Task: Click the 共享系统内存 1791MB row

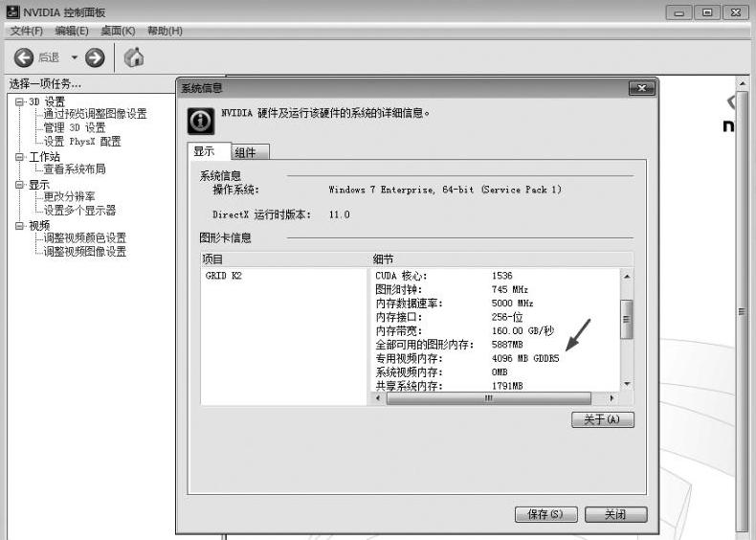Action: 497,386
